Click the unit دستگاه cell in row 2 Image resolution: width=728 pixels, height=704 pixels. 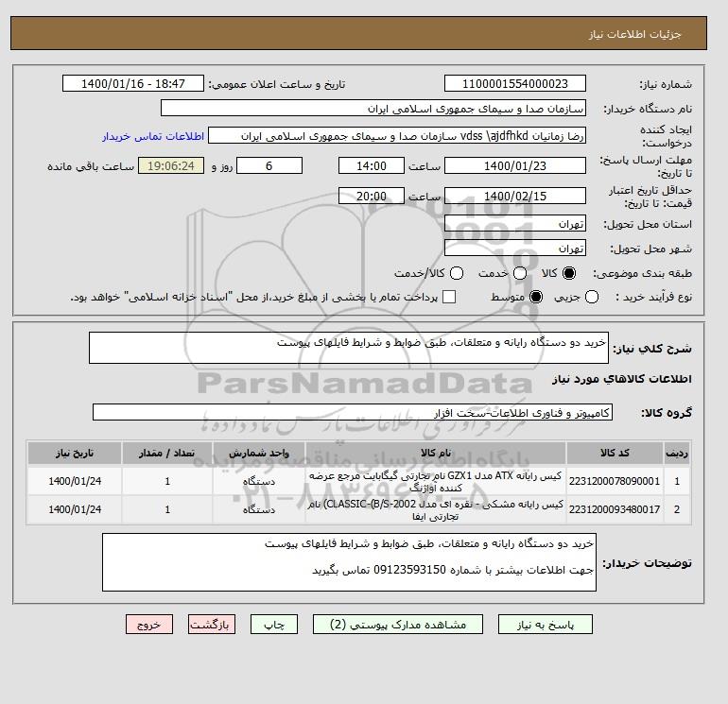click(x=259, y=509)
